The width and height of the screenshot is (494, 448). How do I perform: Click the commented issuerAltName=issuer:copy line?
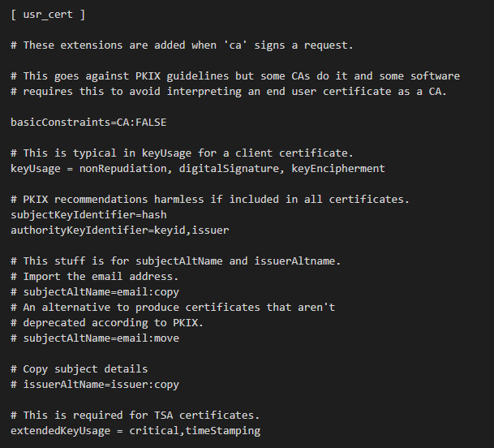click(x=95, y=385)
